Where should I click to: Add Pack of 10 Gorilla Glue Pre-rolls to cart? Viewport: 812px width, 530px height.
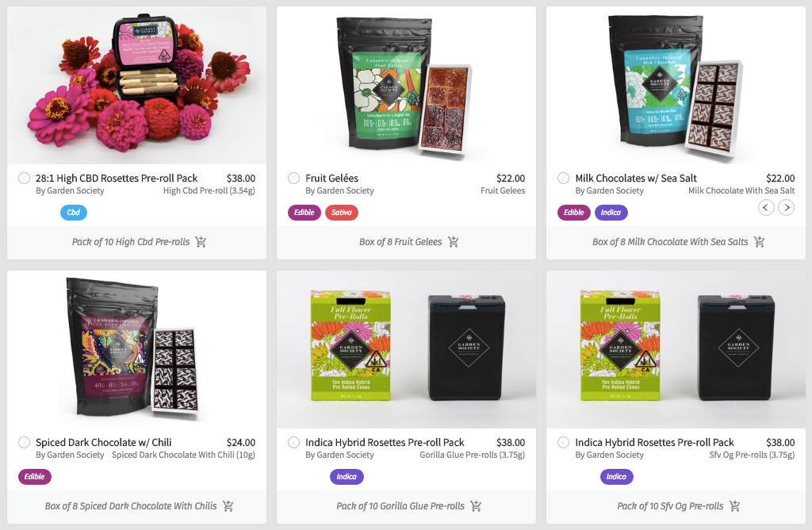pos(476,506)
